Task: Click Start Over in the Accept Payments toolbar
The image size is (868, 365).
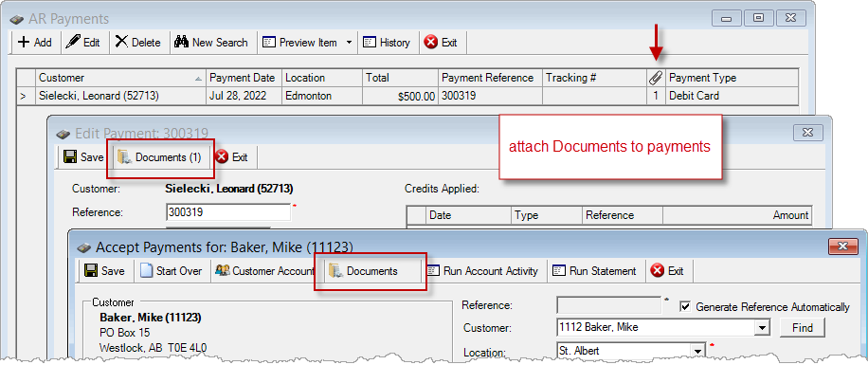Action: click(x=172, y=271)
